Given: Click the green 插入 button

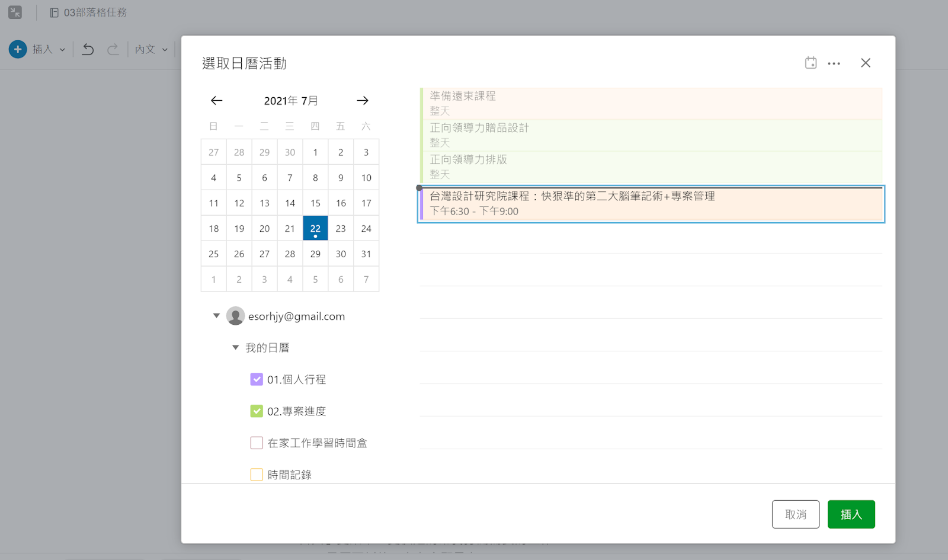Looking at the screenshot, I should pos(851,514).
